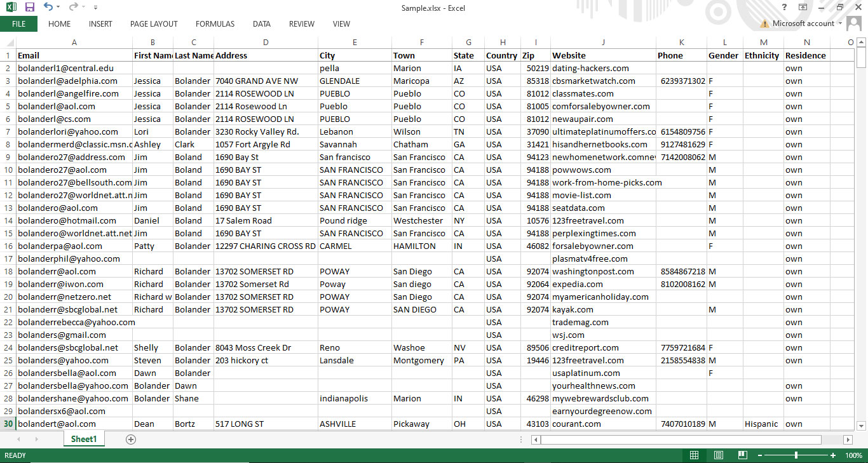Viewport: 868px width, 463px height.
Task: Select column D header
Action: click(x=266, y=43)
